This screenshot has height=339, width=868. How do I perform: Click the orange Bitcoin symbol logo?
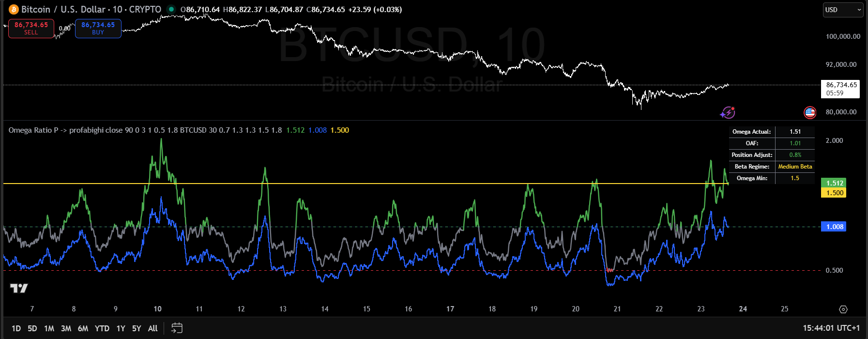click(14, 10)
